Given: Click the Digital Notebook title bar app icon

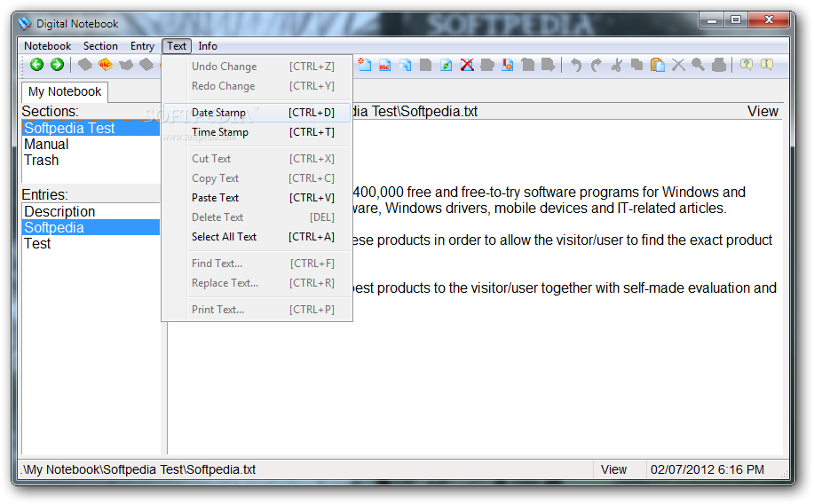Looking at the screenshot, I should pyautogui.click(x=24, y=24).
